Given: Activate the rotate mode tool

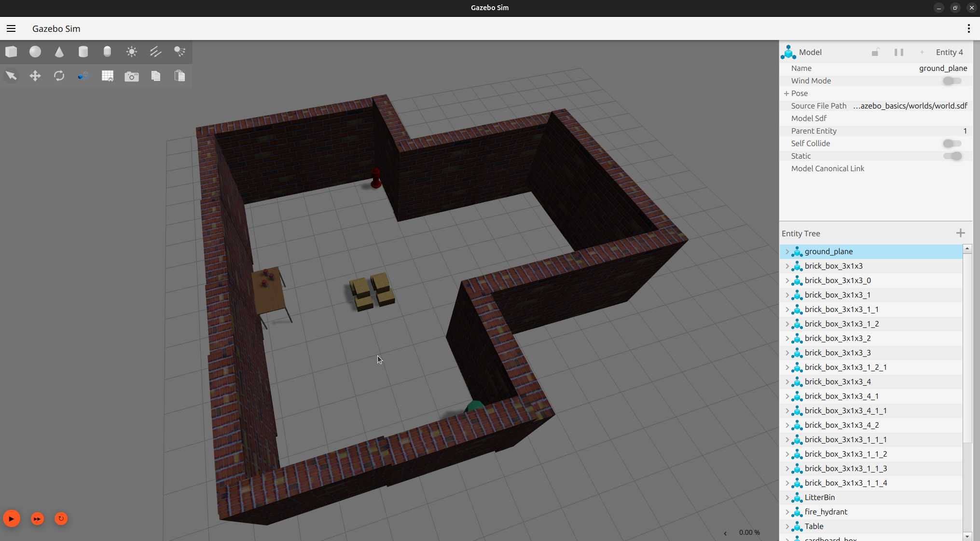Looking at the screenshot, I should (x=59, y=76).
